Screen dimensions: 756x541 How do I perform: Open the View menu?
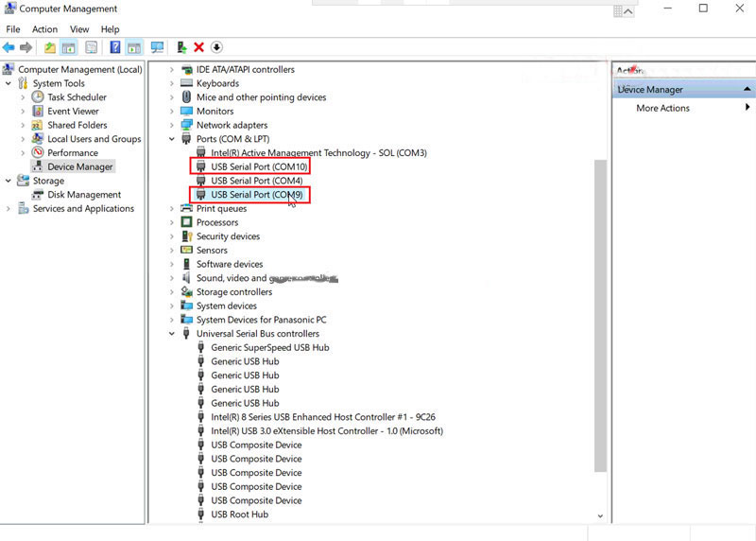[79, 29]
